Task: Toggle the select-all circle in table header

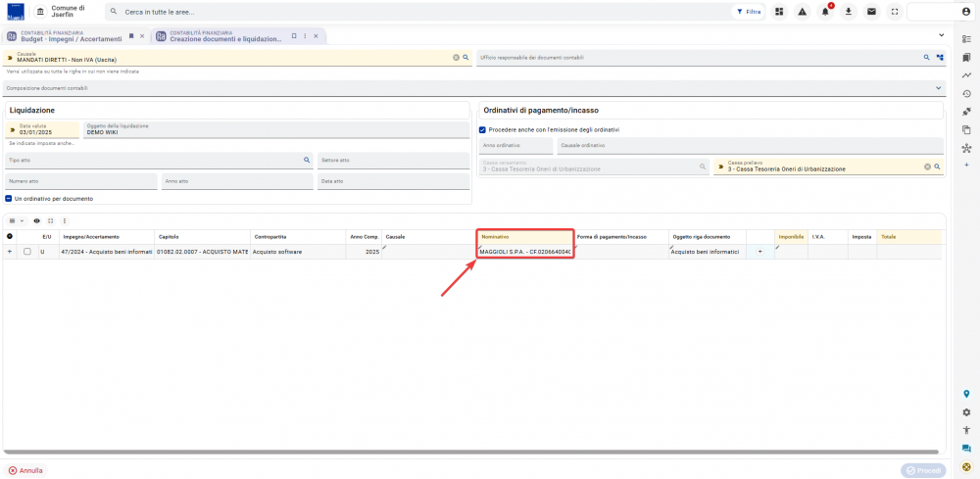Action: 10,237
